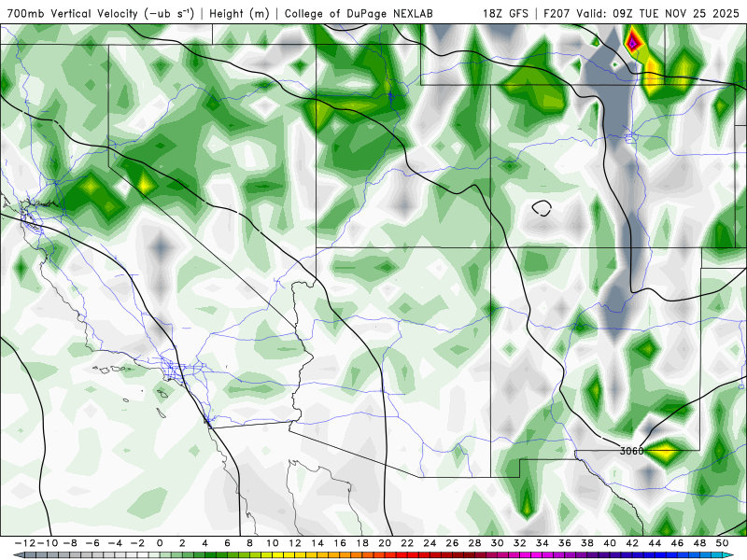Click the "36" value on the color scale
This screenshot has height=560, width=747.
(x=565, y=543)
